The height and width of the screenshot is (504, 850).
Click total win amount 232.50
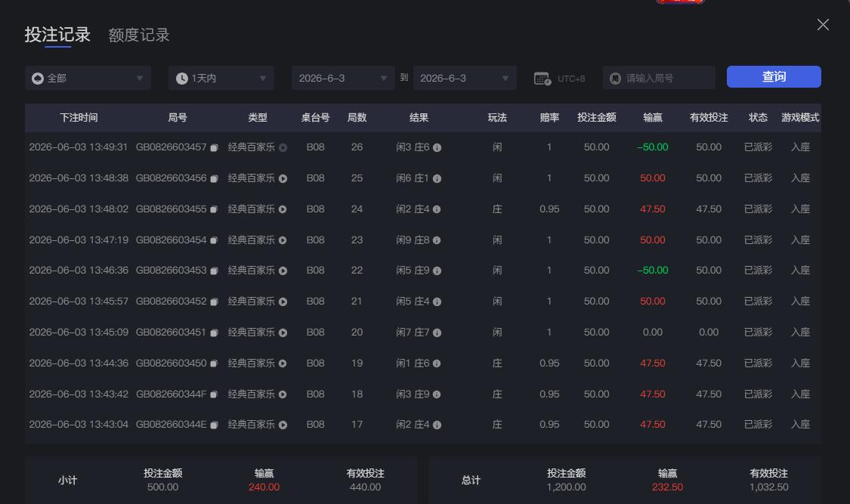[x=667, y=487]
